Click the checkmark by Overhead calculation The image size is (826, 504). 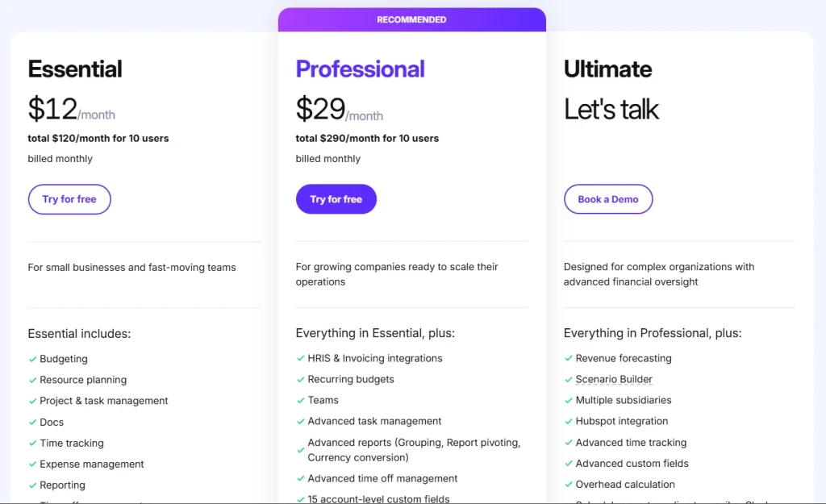[569, 485]
